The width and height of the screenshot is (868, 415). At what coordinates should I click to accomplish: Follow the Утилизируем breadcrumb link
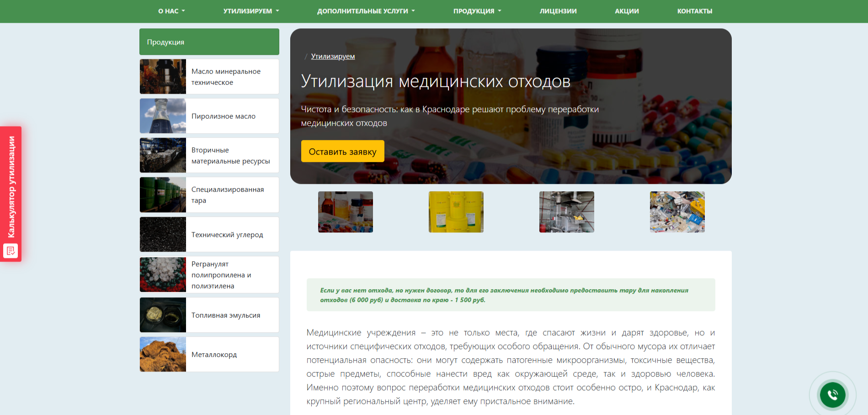point(333,56)
